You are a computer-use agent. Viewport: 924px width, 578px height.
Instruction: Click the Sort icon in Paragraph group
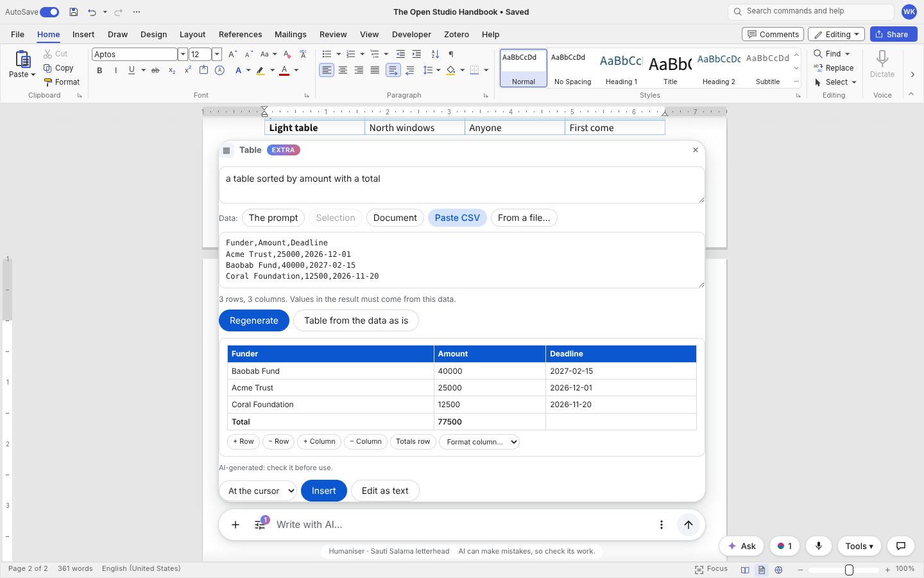[x=435, y=54]
